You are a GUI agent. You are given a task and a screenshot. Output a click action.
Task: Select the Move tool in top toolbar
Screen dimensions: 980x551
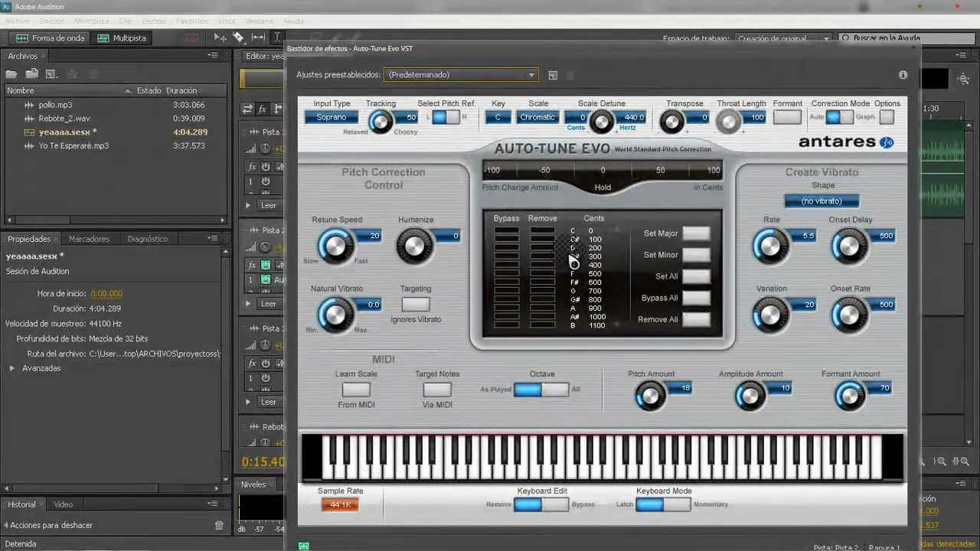pyautogui.click(x=220, y=37)
